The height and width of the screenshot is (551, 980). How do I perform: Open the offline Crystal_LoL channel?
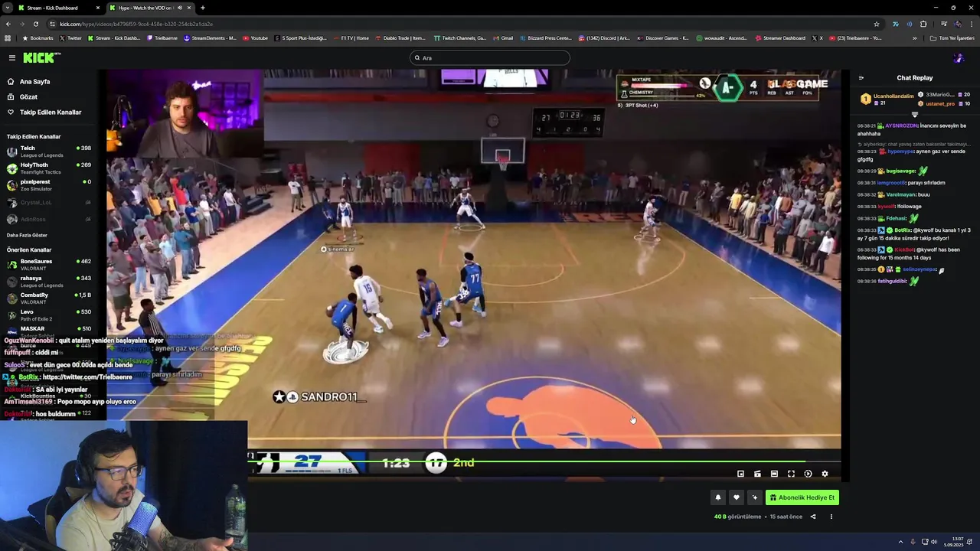[x=47, y=202]
